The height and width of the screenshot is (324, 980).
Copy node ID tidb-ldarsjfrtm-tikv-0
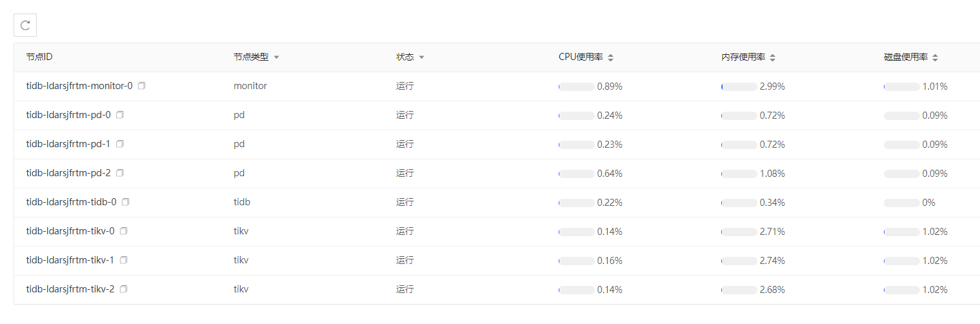click(x=124, y=231)
